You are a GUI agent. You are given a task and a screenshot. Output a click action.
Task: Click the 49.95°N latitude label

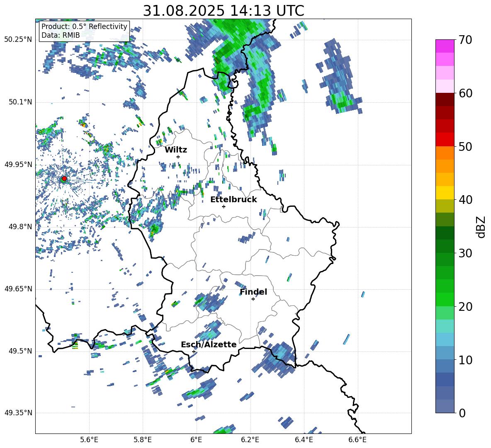[18, 164]
